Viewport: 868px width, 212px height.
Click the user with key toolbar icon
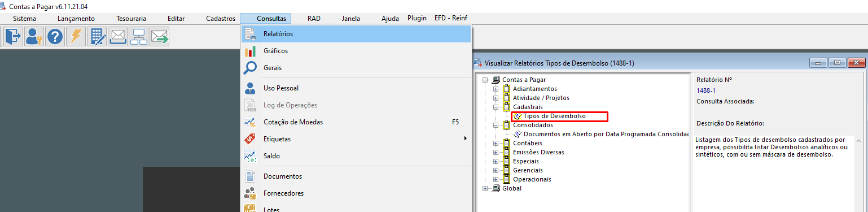[34, 37]
